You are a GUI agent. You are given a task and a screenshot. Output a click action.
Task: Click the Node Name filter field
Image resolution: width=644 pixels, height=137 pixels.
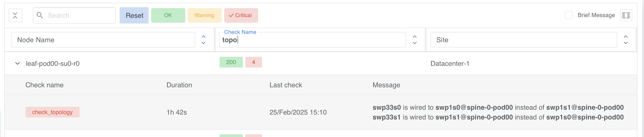click(103, 39)
